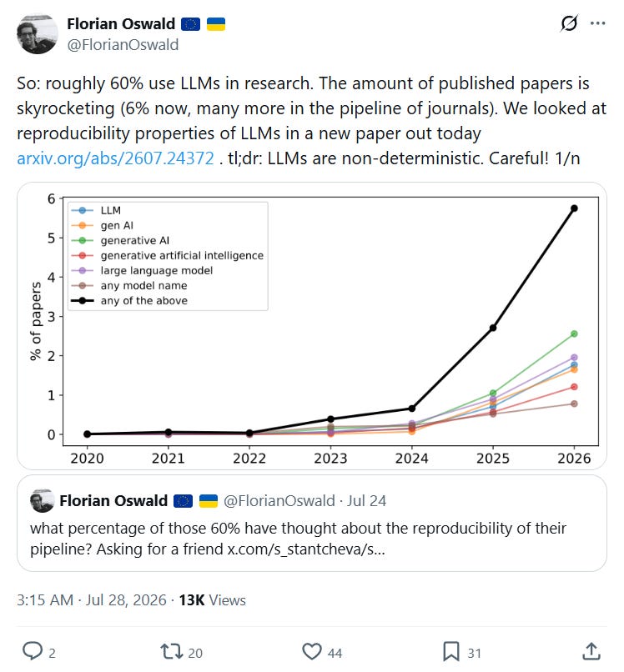624x672 pixels.
Task: Click the @FlorianOswald handle at top
Action: tap(123, 44)
